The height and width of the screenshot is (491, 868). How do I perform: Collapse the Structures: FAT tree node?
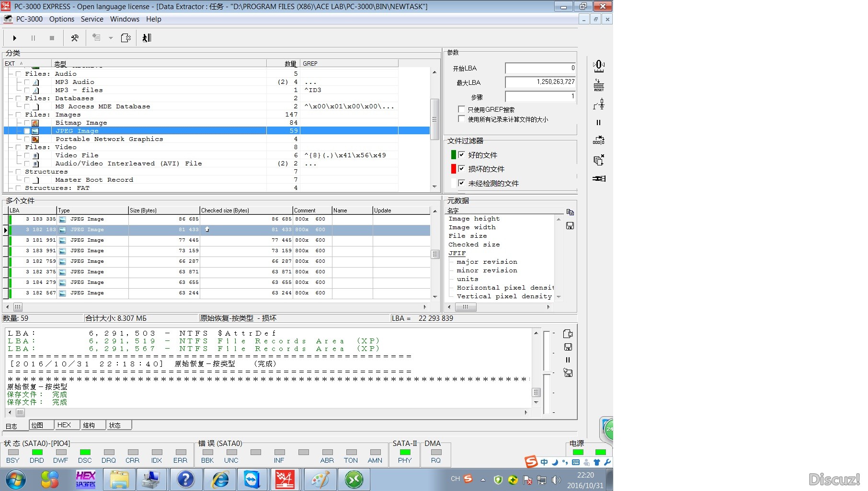point(11,188)
